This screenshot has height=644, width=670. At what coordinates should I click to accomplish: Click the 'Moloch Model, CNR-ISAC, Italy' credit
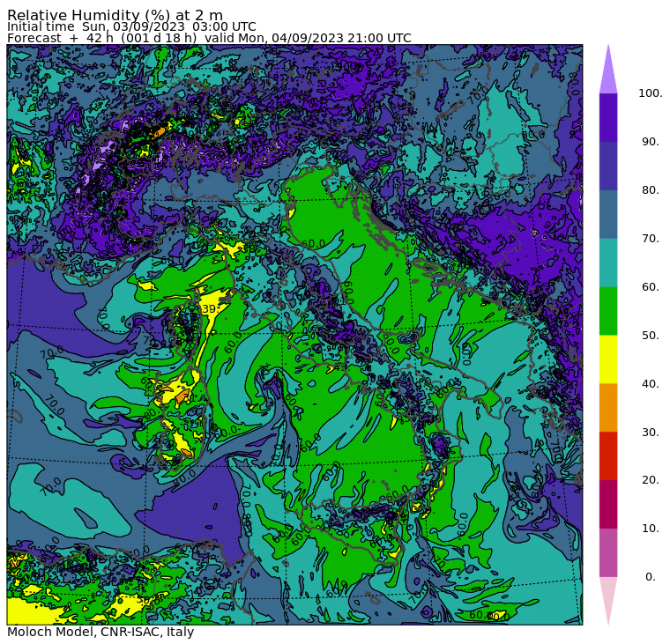[x=100, y=632]
